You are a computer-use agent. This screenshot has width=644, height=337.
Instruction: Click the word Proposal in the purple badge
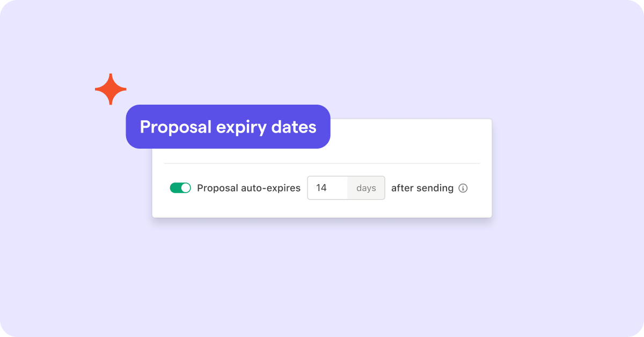coord(174,127)
